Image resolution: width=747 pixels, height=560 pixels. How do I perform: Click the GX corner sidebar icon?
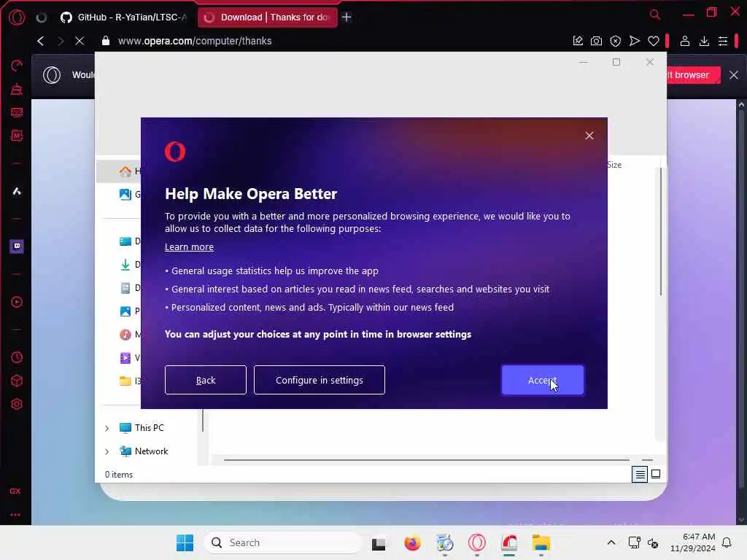click(x=15, y=491)
